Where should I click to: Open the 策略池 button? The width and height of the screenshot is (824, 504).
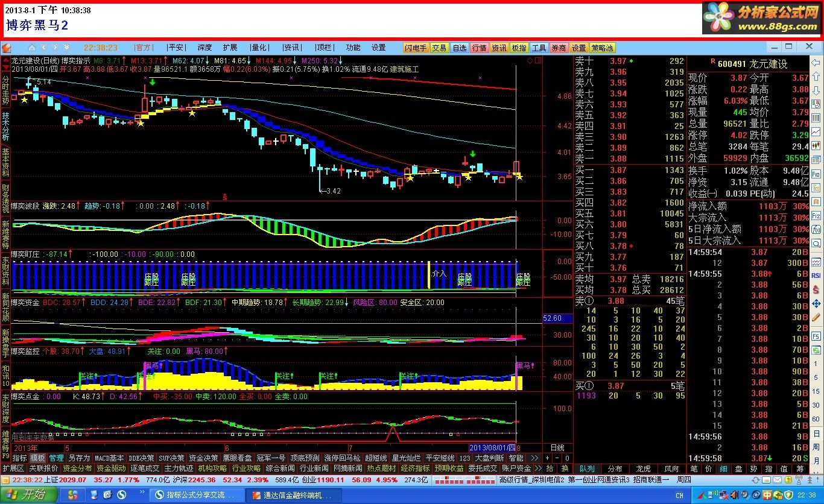click(x=602, y=48)
